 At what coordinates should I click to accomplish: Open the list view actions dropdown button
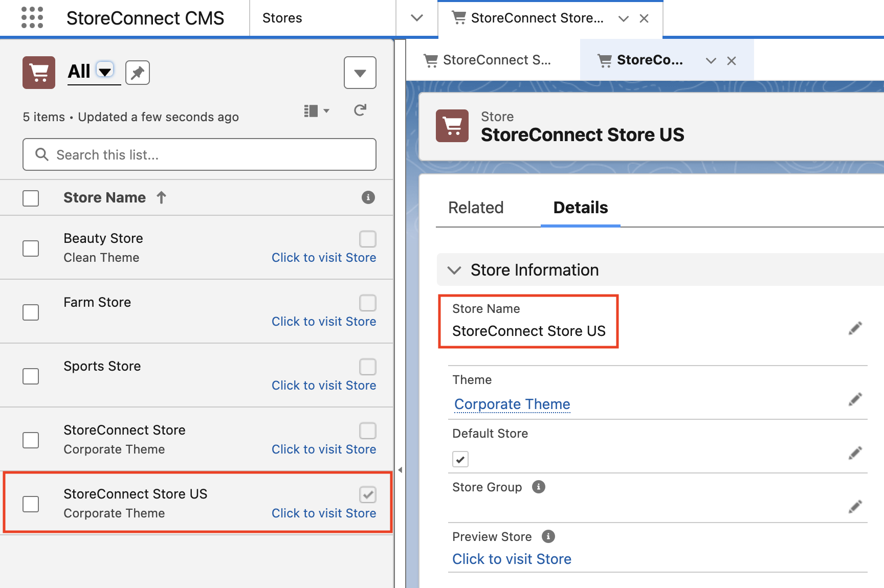click(x=360, y=73)
